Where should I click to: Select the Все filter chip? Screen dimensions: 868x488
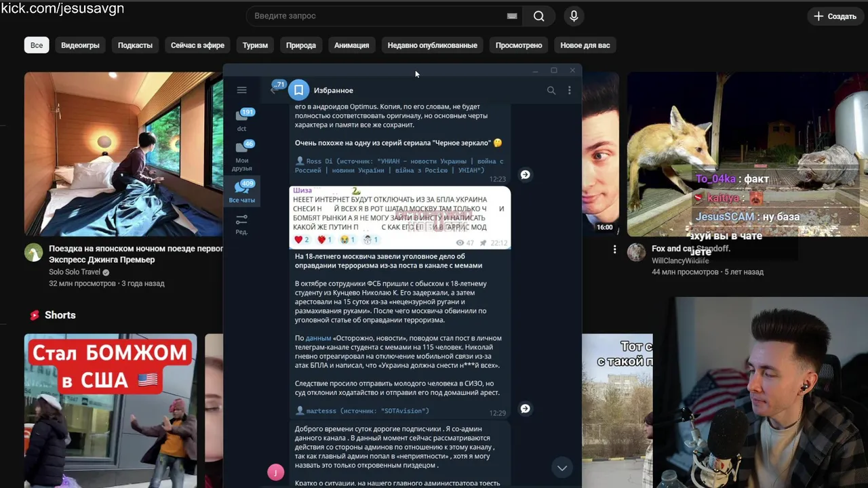(x=37, y=45)
